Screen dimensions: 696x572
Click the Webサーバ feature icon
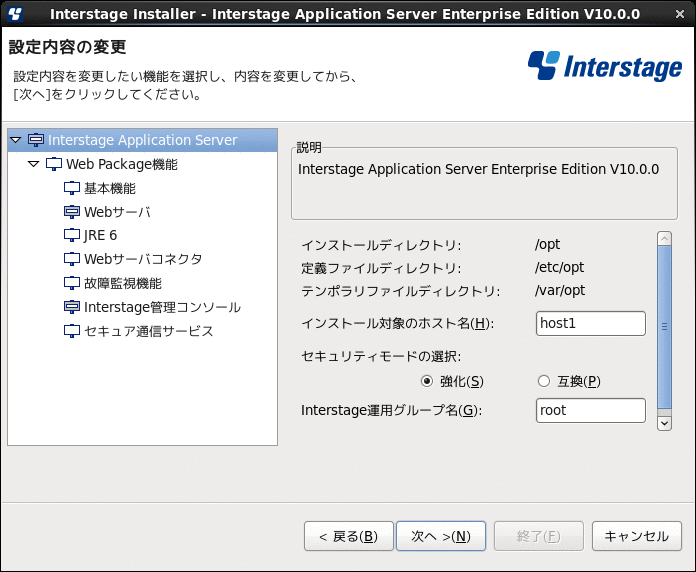coord(72,212)
